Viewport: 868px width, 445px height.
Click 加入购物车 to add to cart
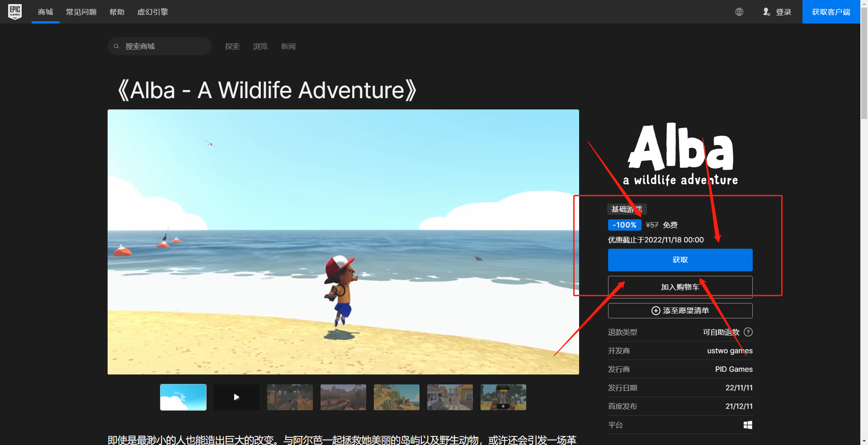pos(680,286)
